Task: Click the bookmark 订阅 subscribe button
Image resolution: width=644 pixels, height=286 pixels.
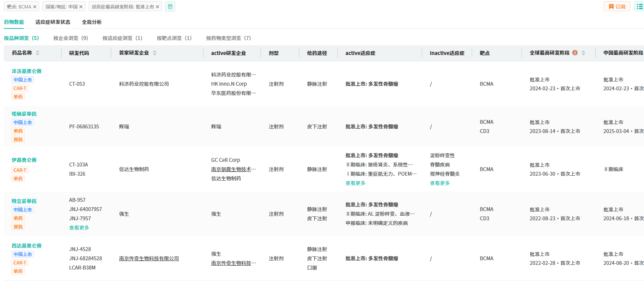Action: (617, 7)
